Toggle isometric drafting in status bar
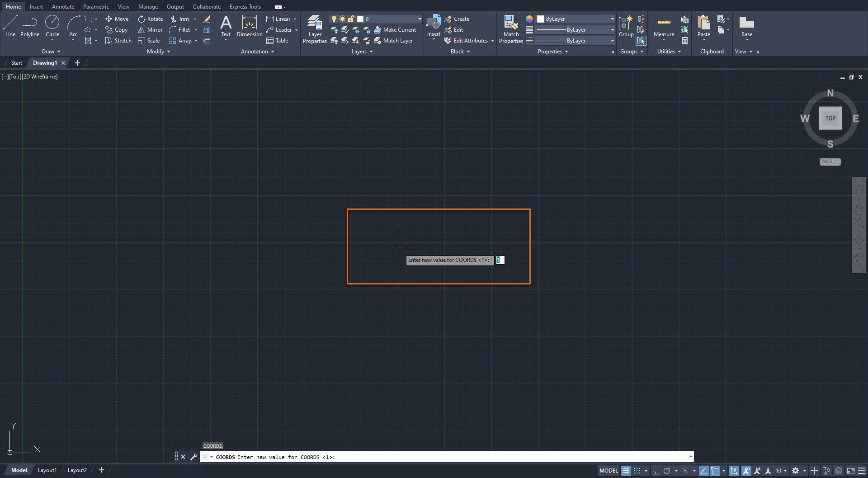Image resolution: width=868 pixels, height=478 pixels. click(x=685, y=470)
